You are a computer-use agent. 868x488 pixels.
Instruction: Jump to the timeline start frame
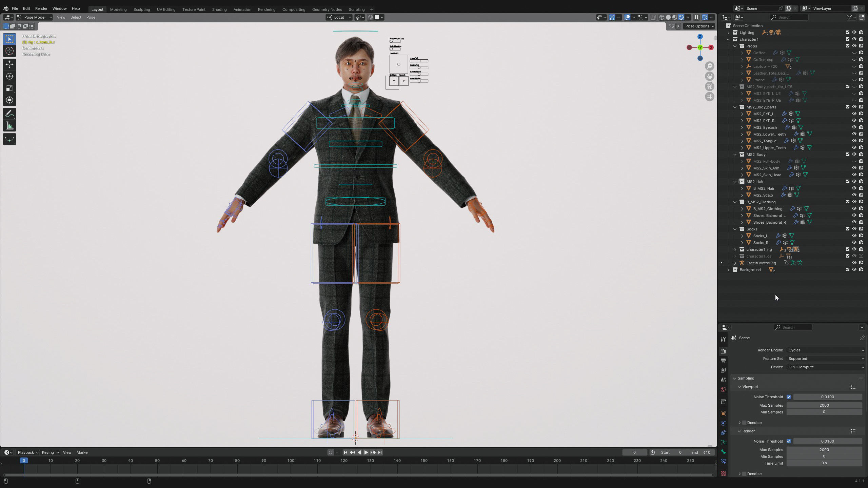click(346, 452)
